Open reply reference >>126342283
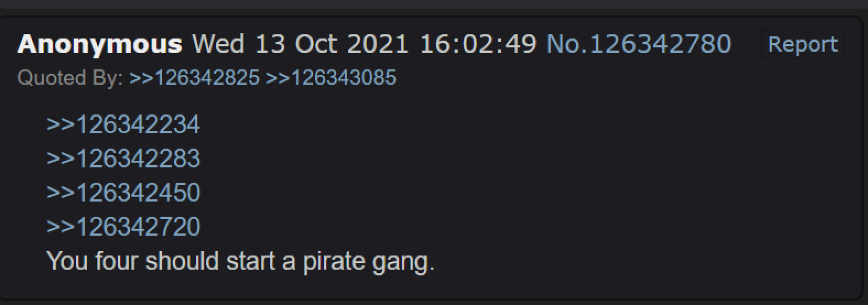 123,158
